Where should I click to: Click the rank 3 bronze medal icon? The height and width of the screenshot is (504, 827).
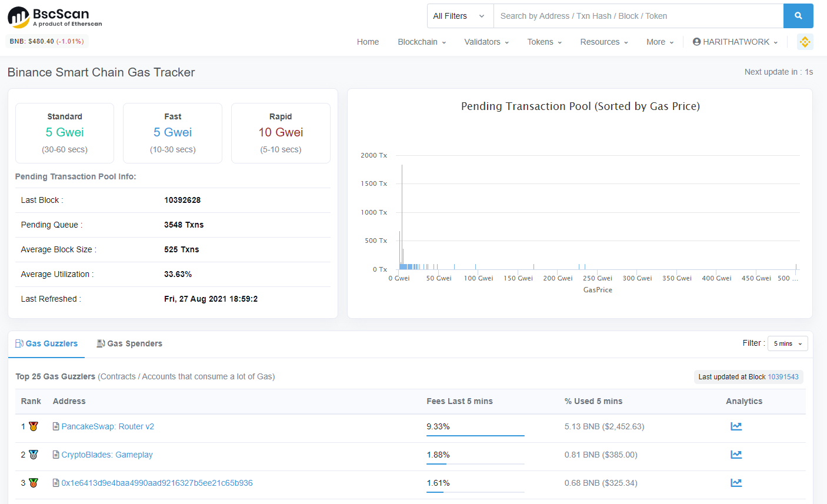click(34, 483)
